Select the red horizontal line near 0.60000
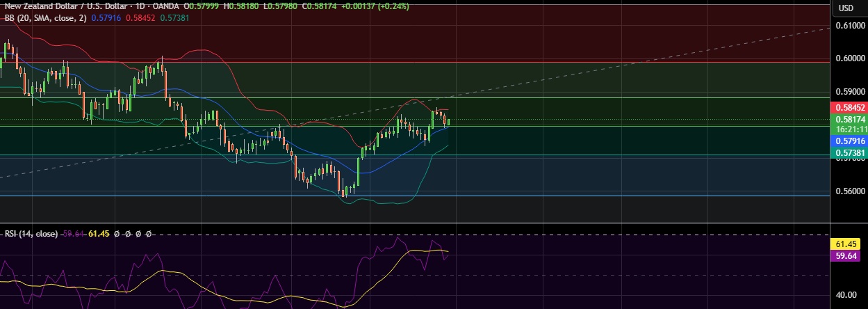 pos(486,62)
